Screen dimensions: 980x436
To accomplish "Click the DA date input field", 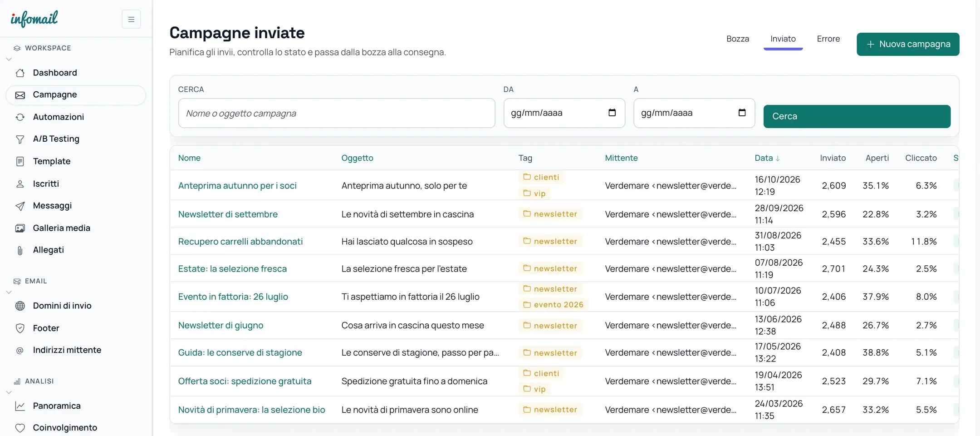I will click(x=564, y=113).
